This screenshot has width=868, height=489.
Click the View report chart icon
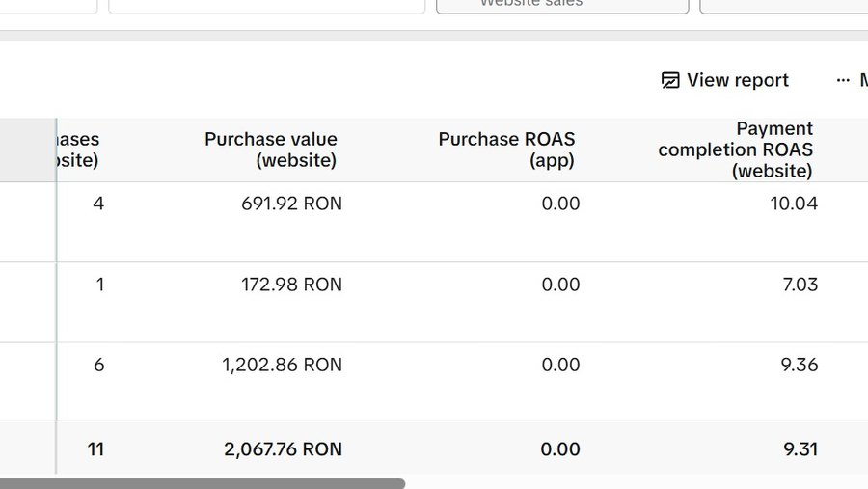point(670,80)
